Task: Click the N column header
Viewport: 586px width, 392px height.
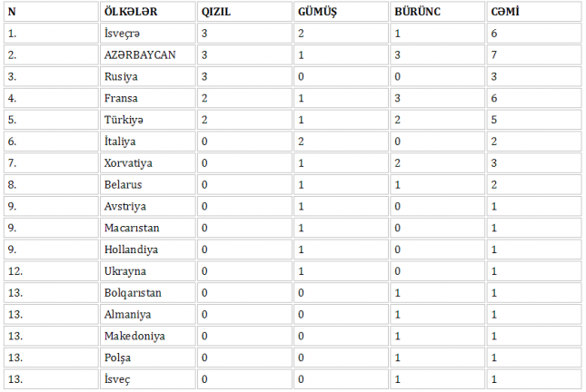Action: (12, 12)
